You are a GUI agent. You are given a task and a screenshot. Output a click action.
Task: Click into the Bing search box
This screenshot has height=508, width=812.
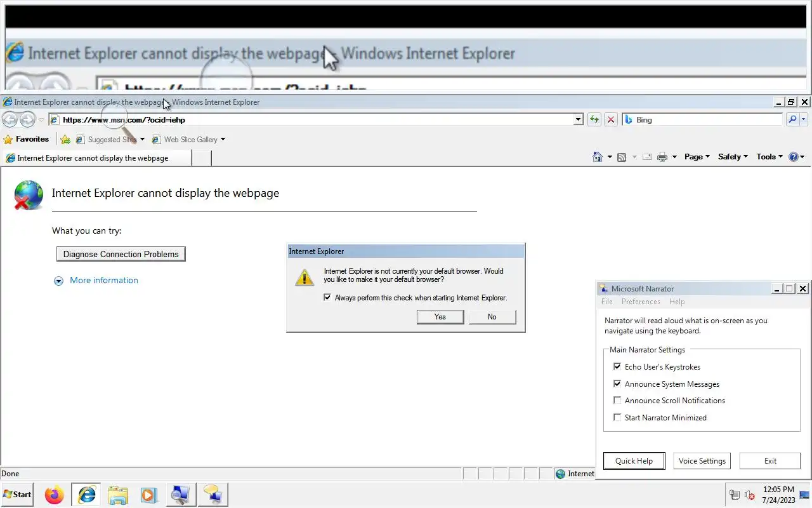point(703,119)
